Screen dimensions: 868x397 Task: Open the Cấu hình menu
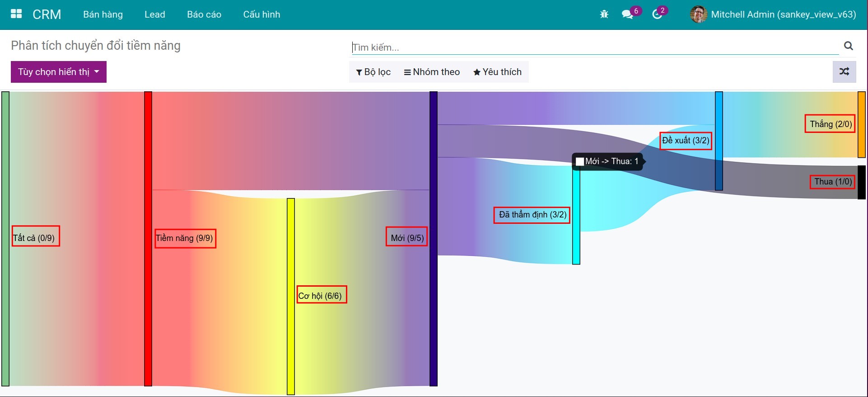(x=261, y=14)
